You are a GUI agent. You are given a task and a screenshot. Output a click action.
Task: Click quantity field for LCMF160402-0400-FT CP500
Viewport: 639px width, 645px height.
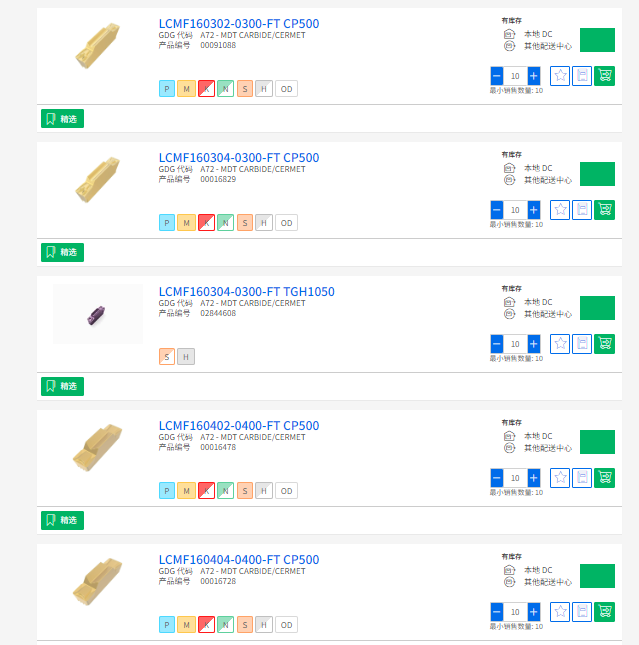tap(515, 478)
